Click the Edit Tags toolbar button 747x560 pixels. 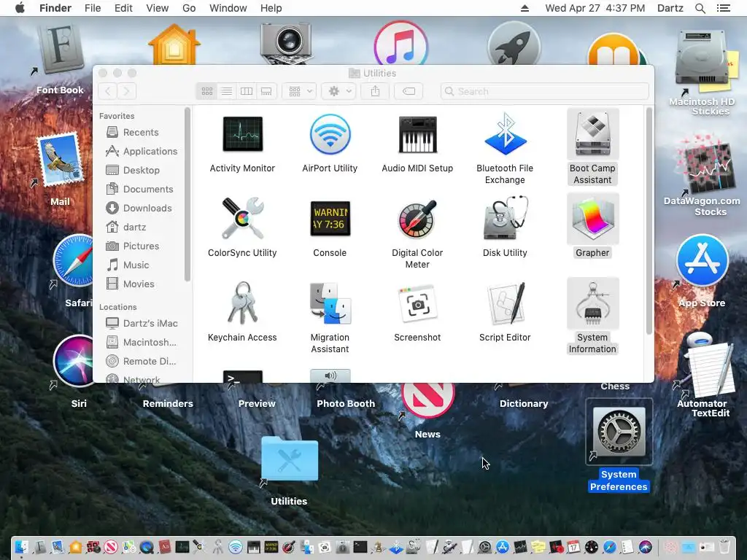click(x=409, y=91)
